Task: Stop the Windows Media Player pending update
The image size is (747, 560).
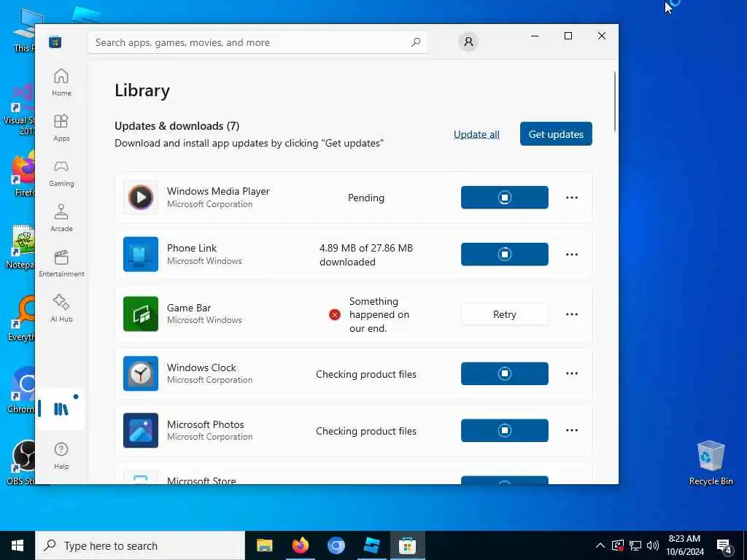Action: (505, 197)
